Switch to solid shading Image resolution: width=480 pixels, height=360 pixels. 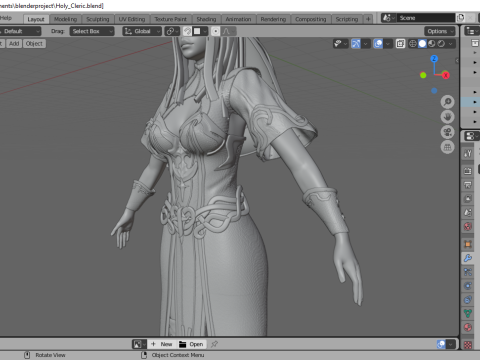coord(422,44)
